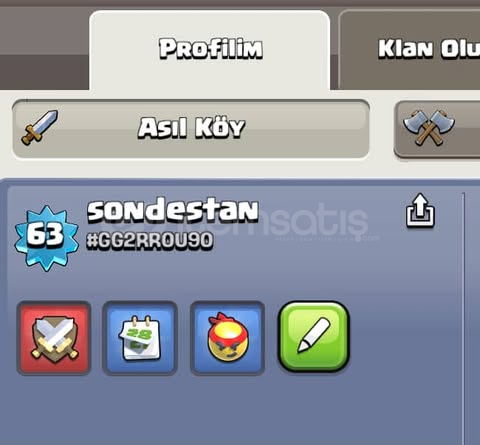The height and width of the screenshot is (445, 480).
Task: Click the share profile arrow icon
Action: coord(420,211)
